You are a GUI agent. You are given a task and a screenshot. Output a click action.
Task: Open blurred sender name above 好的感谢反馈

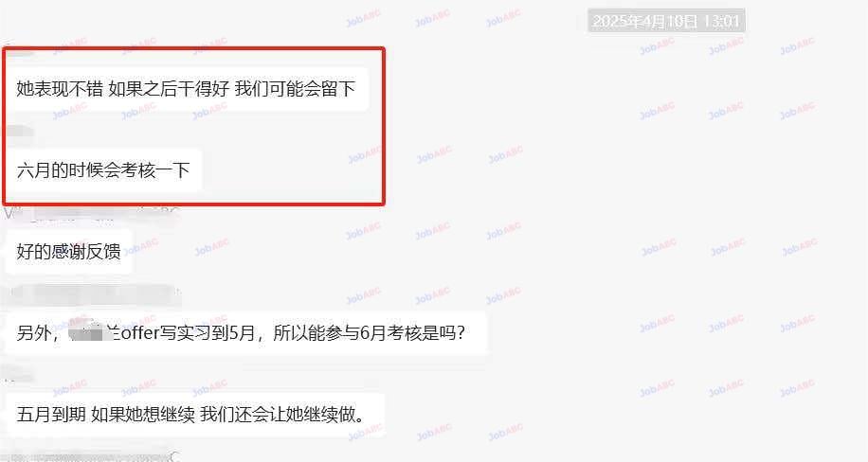92,213
